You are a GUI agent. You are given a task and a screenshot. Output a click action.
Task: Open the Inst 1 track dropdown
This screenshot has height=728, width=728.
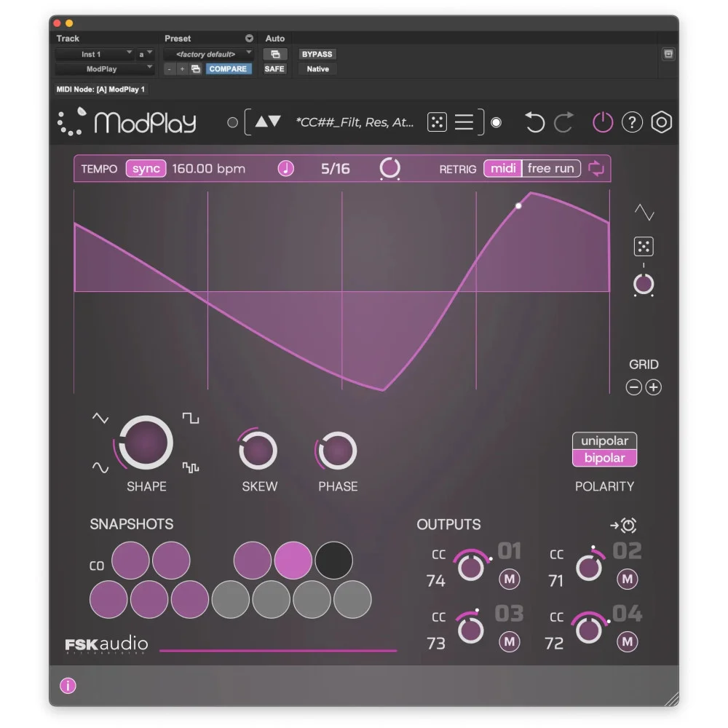point(94,55)
